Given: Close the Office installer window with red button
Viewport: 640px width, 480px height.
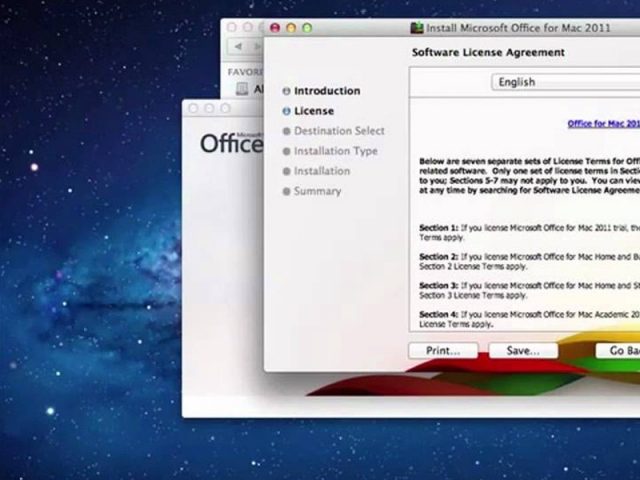Looking at the screenshot, I should (x=275, y=28).
